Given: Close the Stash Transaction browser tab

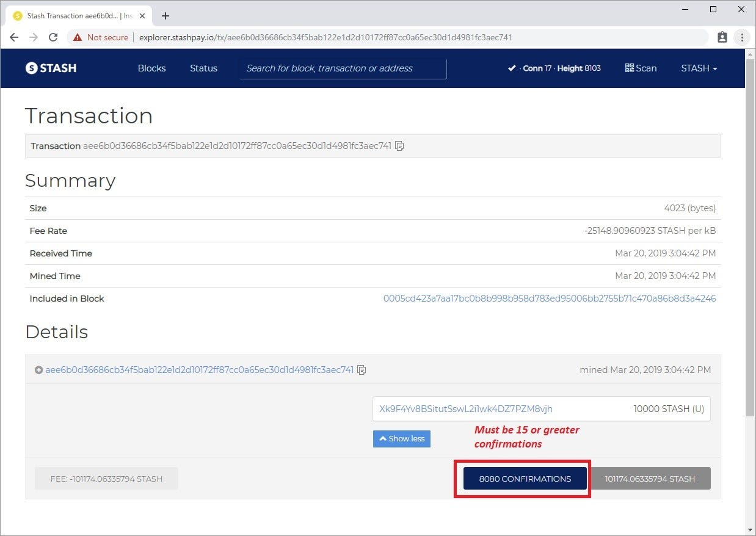Looking at the screenshot, I should click(x=142, y=16).
